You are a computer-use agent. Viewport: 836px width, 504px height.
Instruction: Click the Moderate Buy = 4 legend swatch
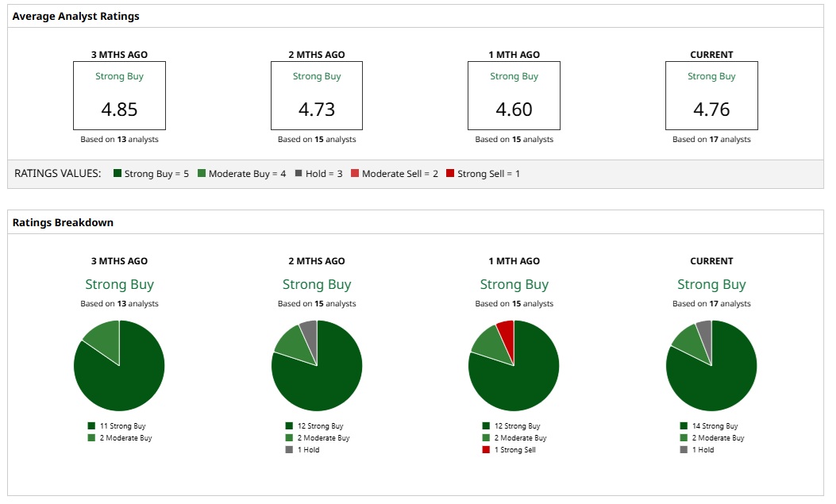coord(202,173)
